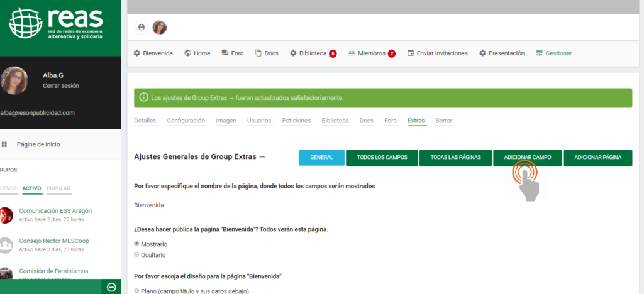Click the calendar icon beside Enviar invitaciones
644x294 pixels.
[x=411, y=53]
